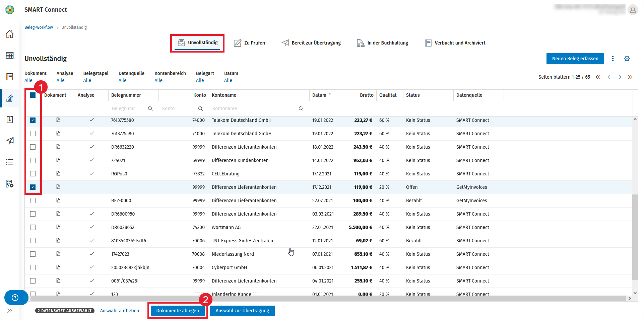Open the Datenquelle filter dropdown Alle
The image size is (644, 320).
[x=122, y=80]
